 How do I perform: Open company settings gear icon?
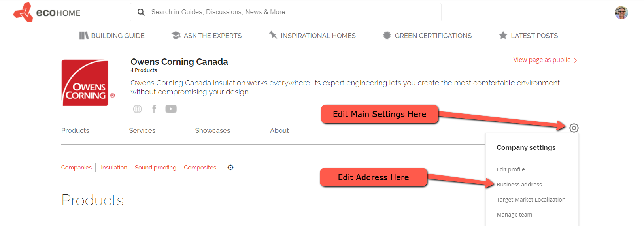[x=574, y=128]
